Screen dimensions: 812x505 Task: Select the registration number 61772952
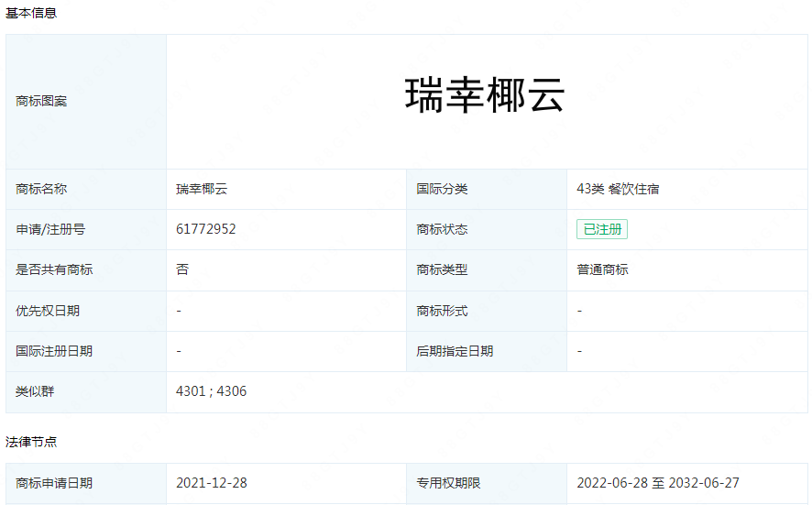205,229
